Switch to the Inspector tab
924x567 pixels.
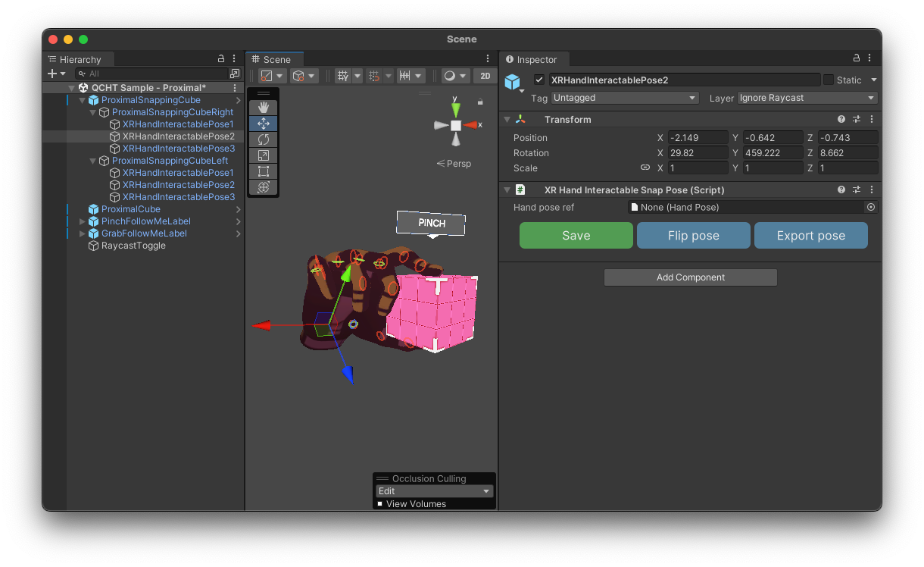click(x=532, y=60)
